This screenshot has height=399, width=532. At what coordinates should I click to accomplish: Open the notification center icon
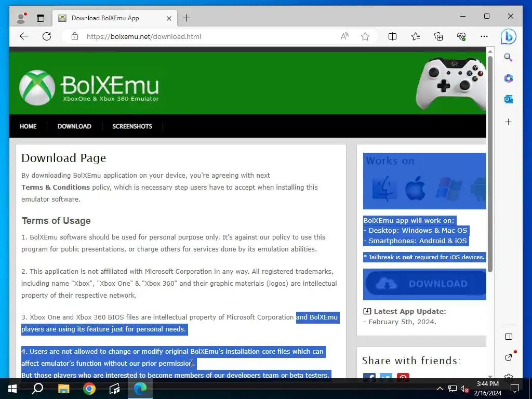pos(515,389)
